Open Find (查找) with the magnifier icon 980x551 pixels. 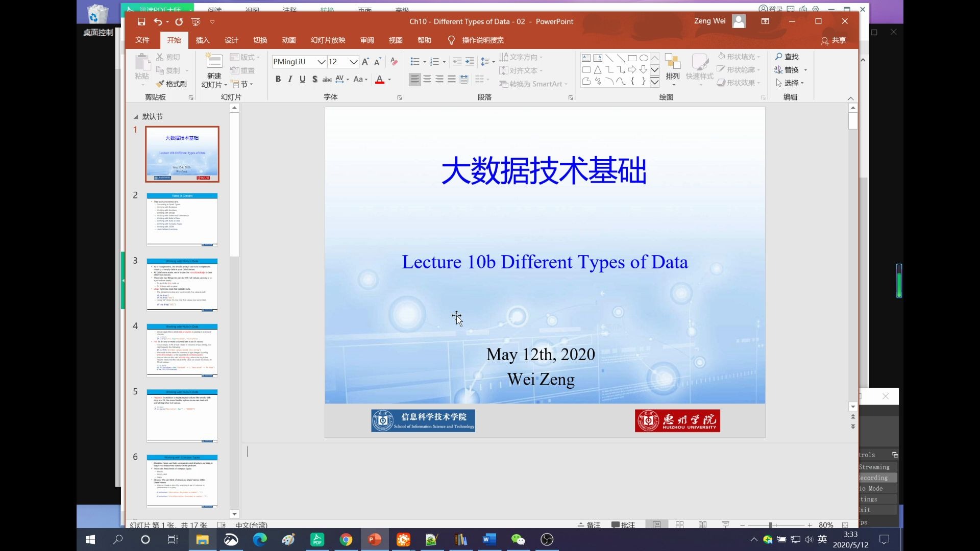tap(779, 57)
